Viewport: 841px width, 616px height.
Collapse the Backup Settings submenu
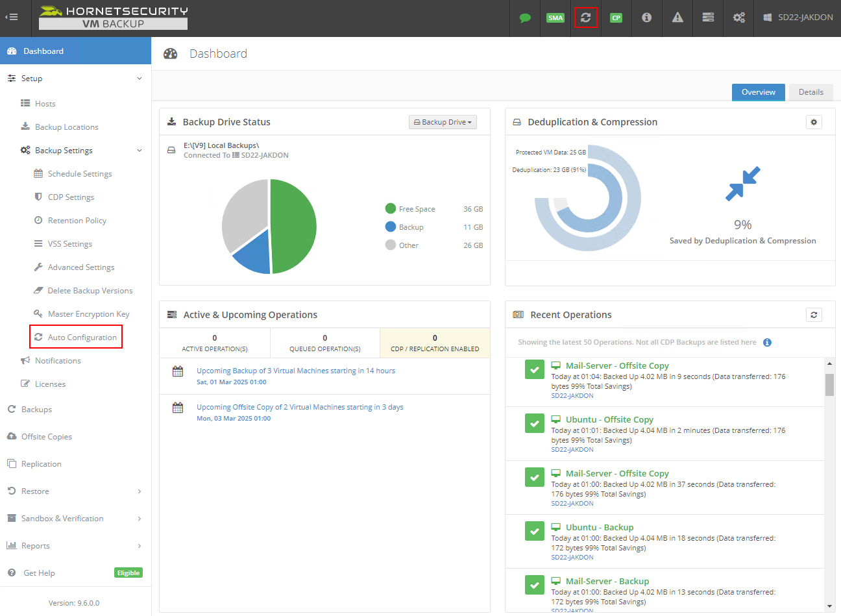point(81,151)
